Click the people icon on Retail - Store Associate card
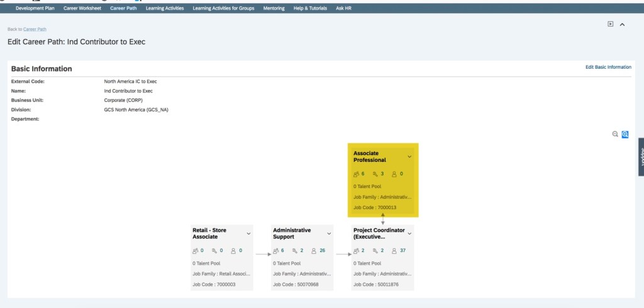This screenshot has width=644, height=308. [196, 251]
